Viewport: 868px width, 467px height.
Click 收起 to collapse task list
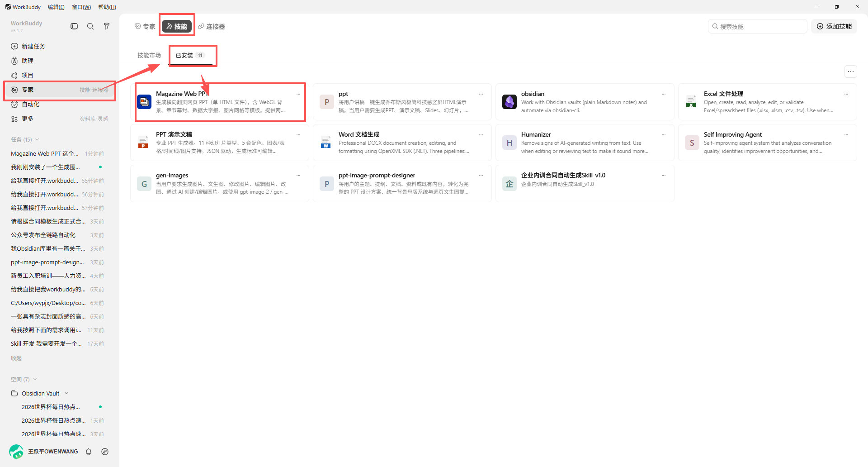[x=16, y=358]
